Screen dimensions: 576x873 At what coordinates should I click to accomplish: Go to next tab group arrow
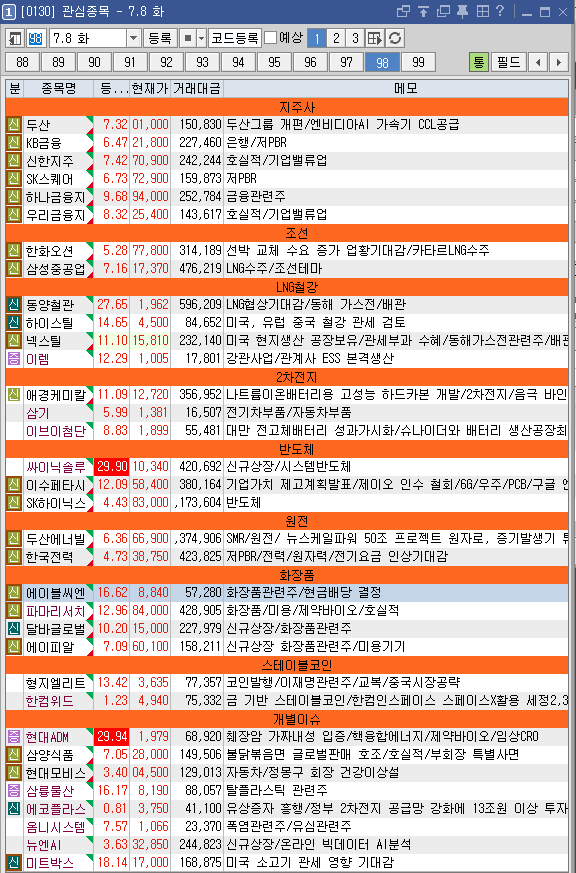point(559,62)
